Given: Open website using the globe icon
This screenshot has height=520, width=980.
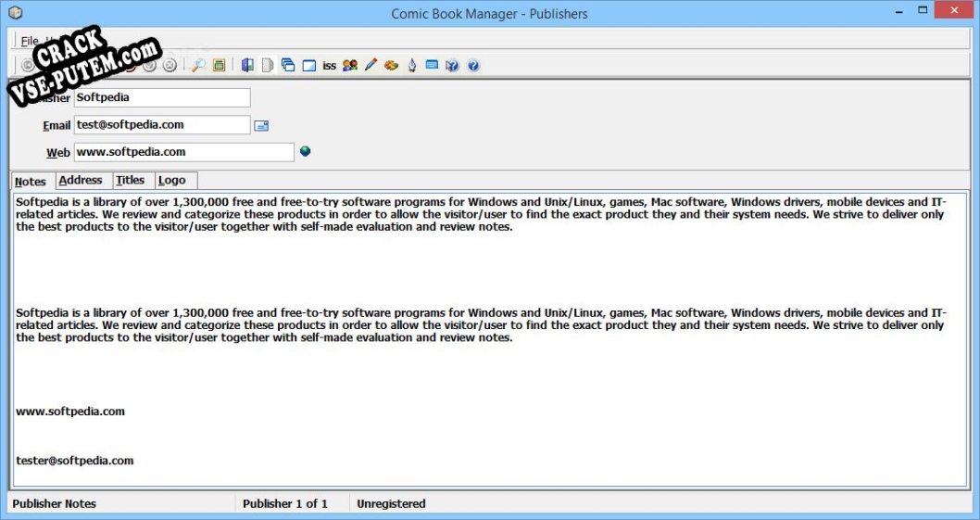Looking at the screenshot, I should (x=305, y=151).
